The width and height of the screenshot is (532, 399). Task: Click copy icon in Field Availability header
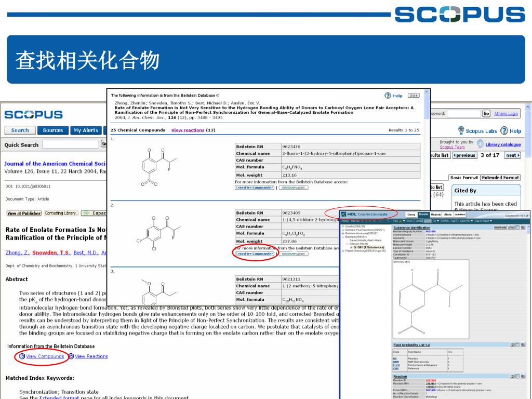[x=523, y=345]
